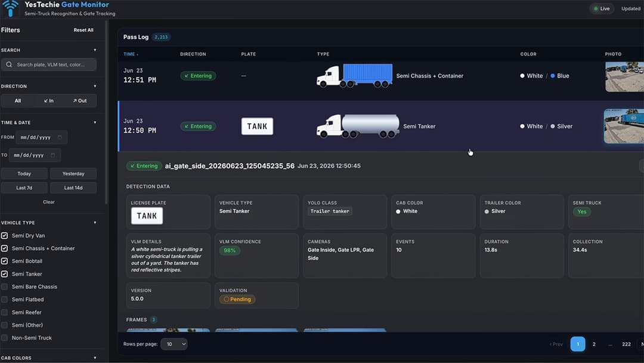Go to page 2 of the pass log
This screenshot has height=363, width=644.
click(594, 344)
